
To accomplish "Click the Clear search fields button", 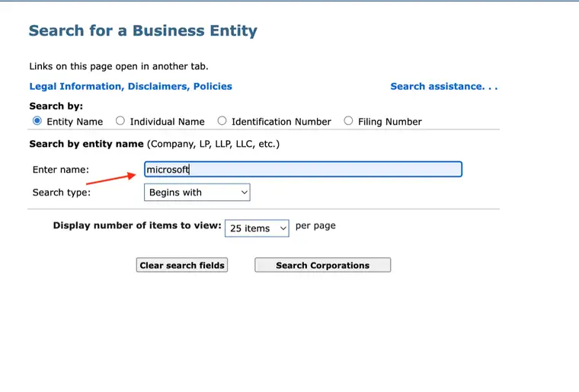I will pyautogui.click(x=182, y=265).
